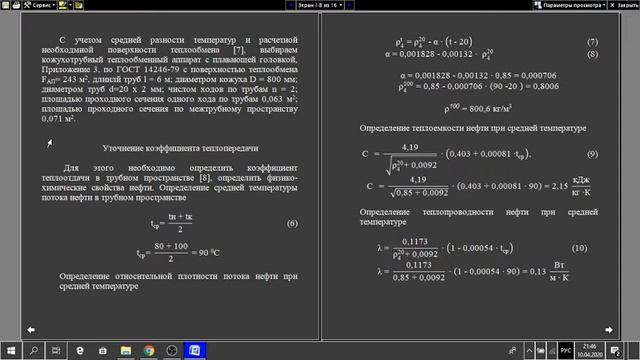Click reference '[8]' in the left page text
Image resolution: width=640 pixels, height=360 pixels.
[x=205, y=178]
